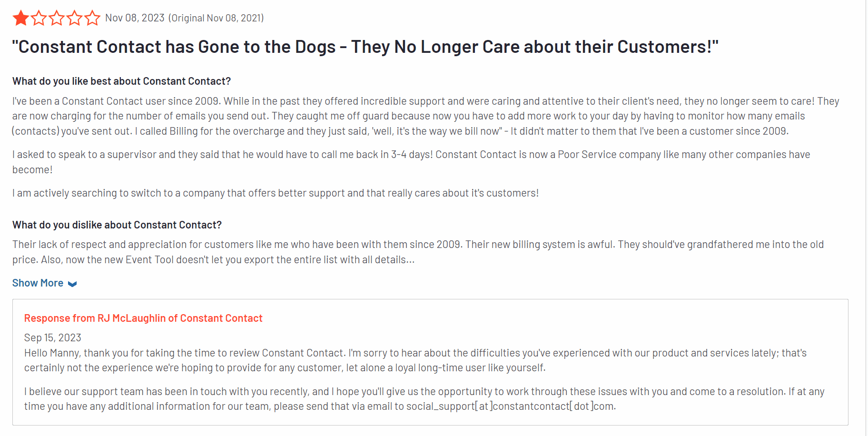Click the Sep 15, 2023 response date
The width and height of the screenshot is (868, 436).
[x=53, y=337]
